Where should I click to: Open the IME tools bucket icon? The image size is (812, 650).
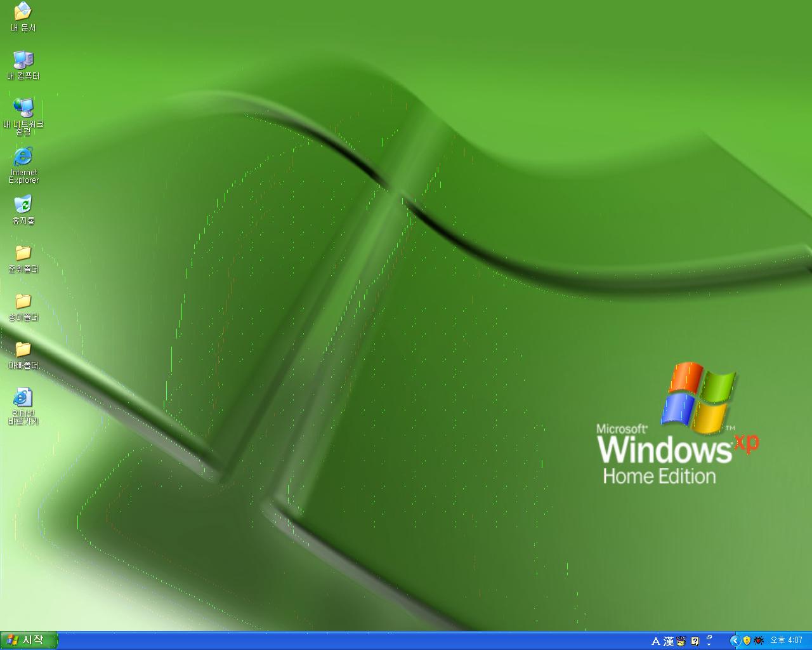(681, 641)
